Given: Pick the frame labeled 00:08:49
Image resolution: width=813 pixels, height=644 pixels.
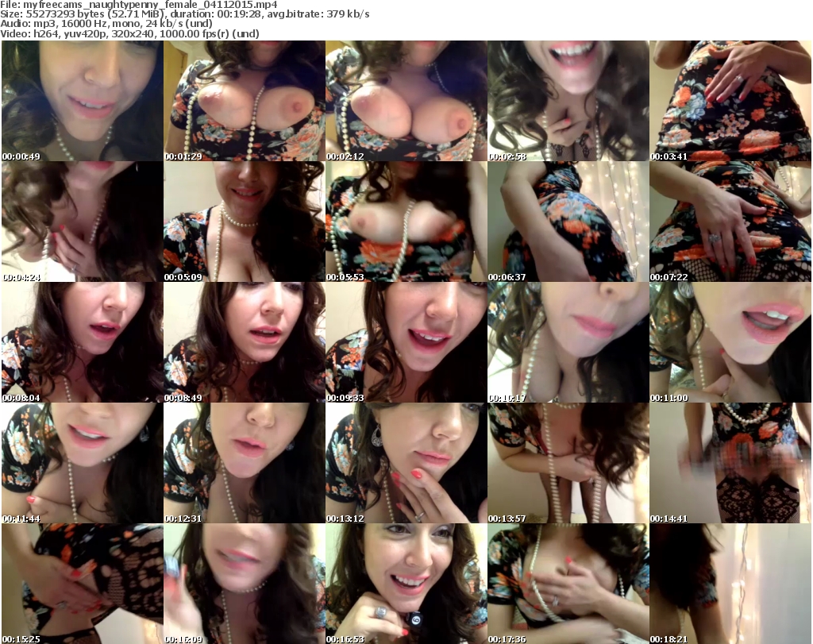Looking at the screenshot, I should pyautogui.click(x=245, y=342).
